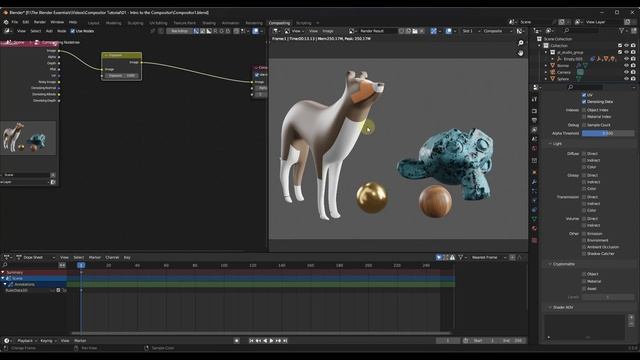Open the Scene properties tab

tap(534, 139)
